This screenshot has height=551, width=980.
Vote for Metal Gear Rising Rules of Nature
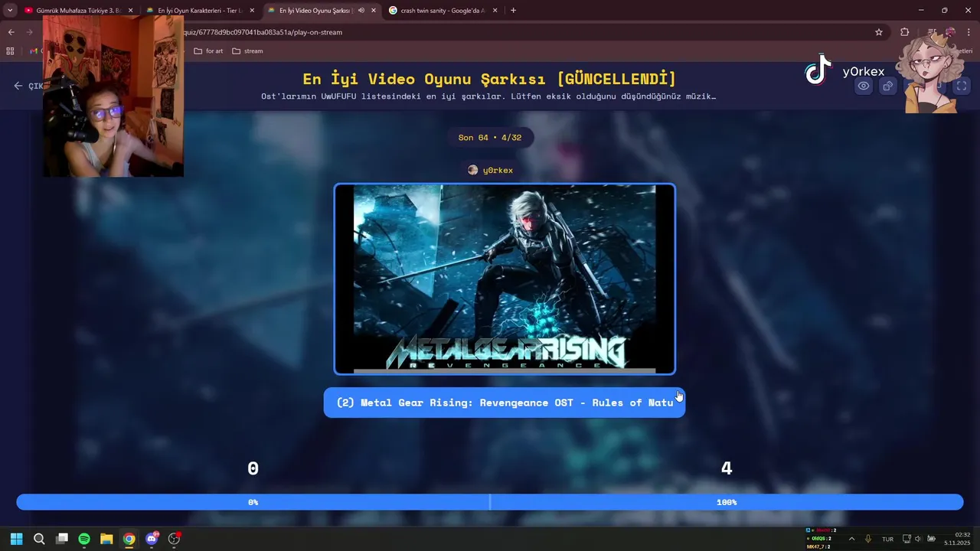[x=505, y=403]
